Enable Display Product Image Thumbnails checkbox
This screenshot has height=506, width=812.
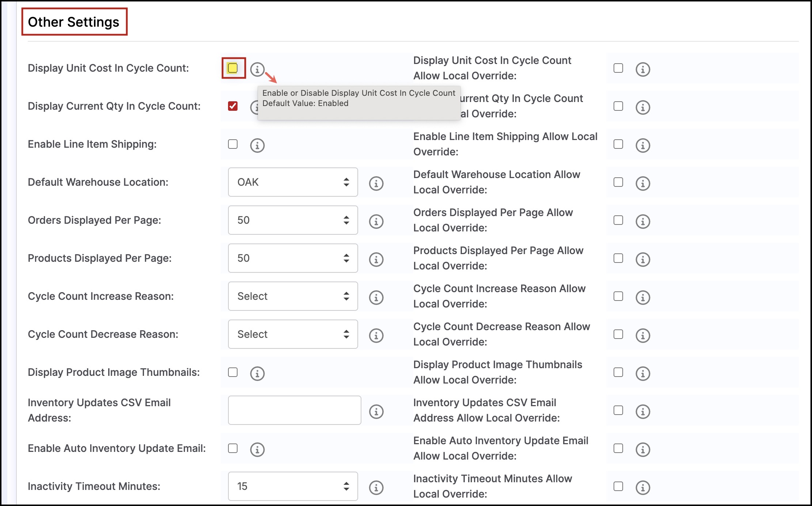point(233,372)
